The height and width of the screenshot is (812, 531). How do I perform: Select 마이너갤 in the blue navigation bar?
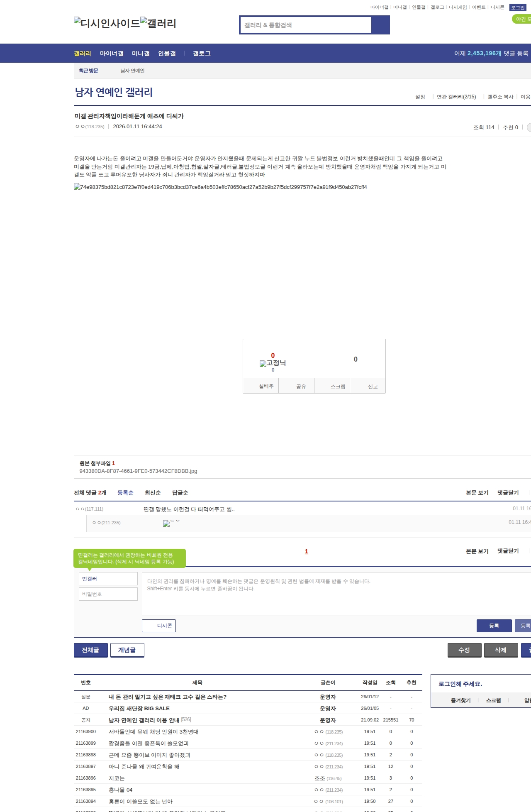pyautogui.click(x=112, y=54)
